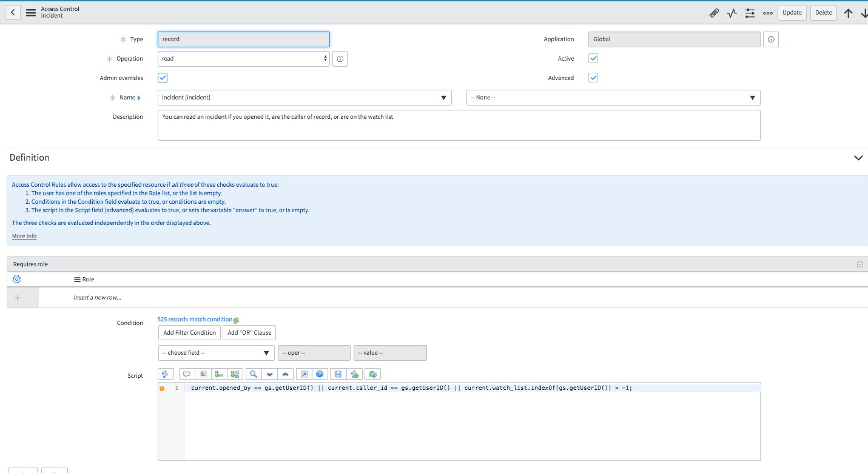
Task: Open the paperclip attachments manager
Action: [x=714, y=13]
